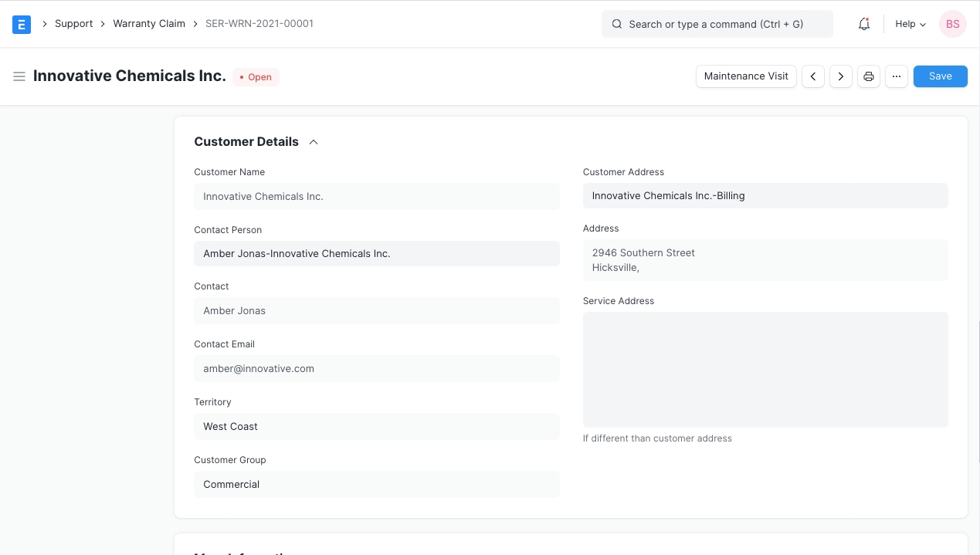Screen dimensions: 980x555
Task: Go to previous warranty claim record
Action: tap(813, 76)
